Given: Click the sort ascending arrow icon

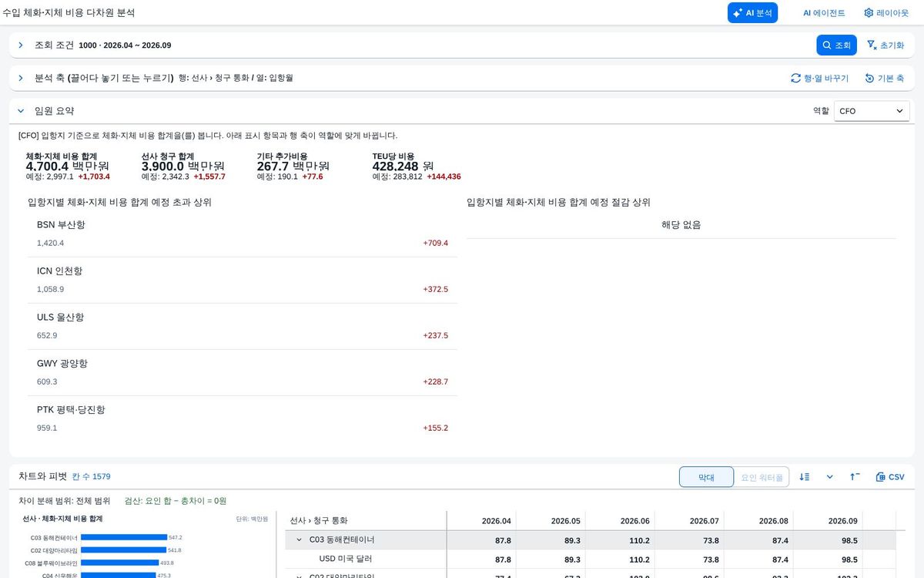Looking at the screenshot, I should tap(855, 477).
